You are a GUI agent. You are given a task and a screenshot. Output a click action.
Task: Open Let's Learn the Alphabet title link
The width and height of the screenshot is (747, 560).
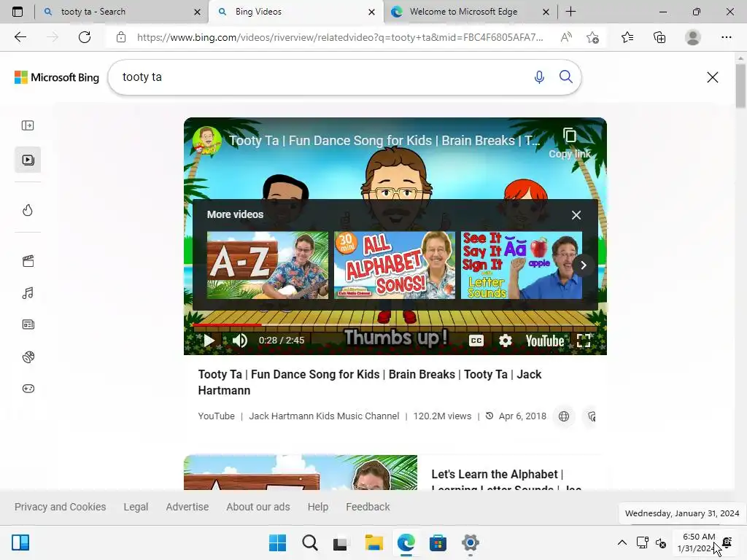pos(506,480)
